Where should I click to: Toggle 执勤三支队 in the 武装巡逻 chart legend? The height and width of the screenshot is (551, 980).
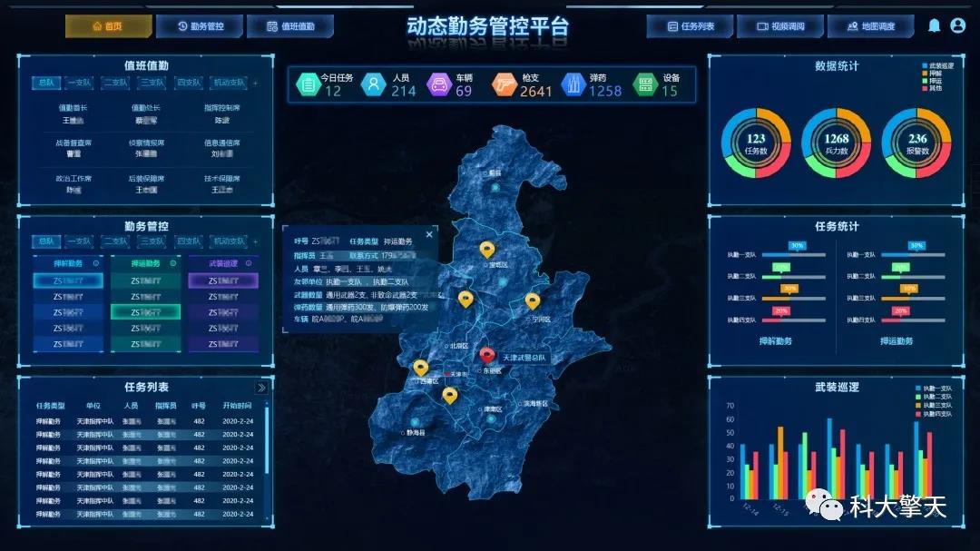[934, 405]
